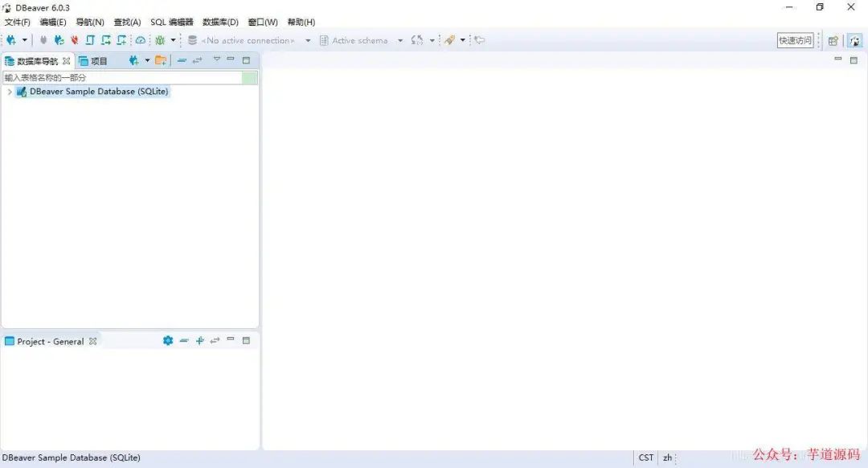
Task: Click the green bug debug icon
Action: [x=161, y=40]
